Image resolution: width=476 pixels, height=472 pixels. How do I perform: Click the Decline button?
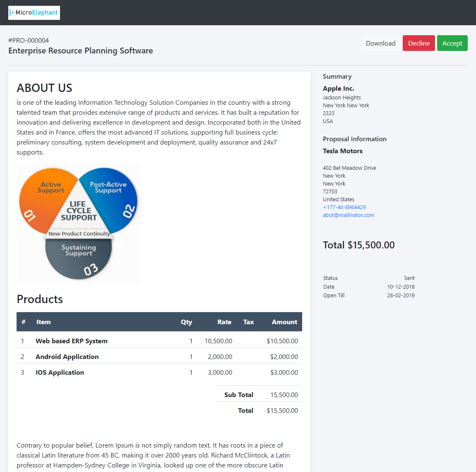tap(418, 43)
